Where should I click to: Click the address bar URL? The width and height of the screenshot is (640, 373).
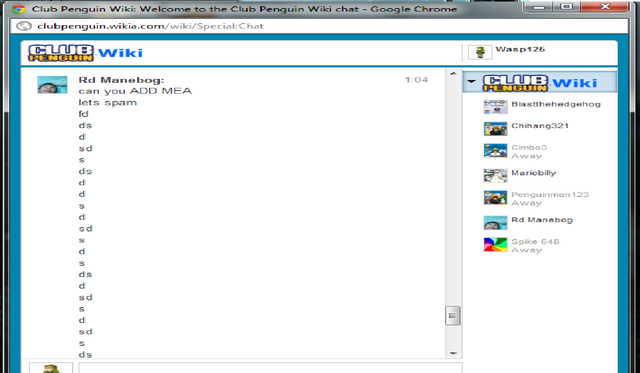pos(150,26)
